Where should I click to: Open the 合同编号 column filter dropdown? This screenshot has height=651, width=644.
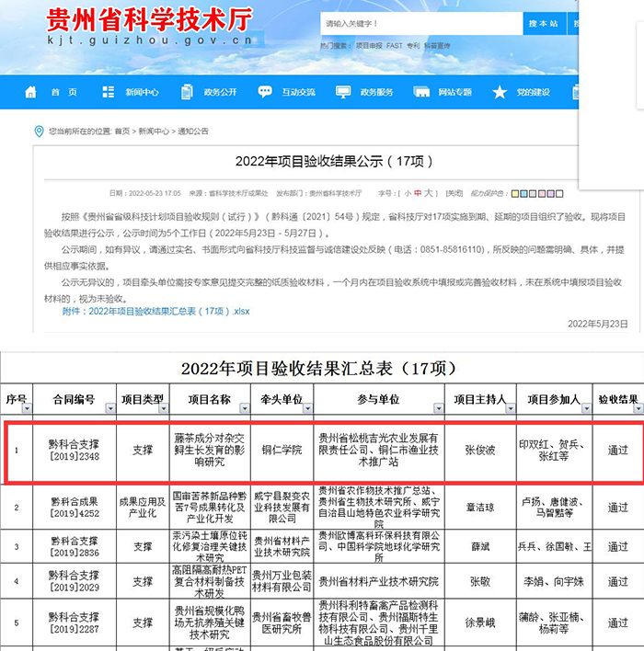(110, 408)
